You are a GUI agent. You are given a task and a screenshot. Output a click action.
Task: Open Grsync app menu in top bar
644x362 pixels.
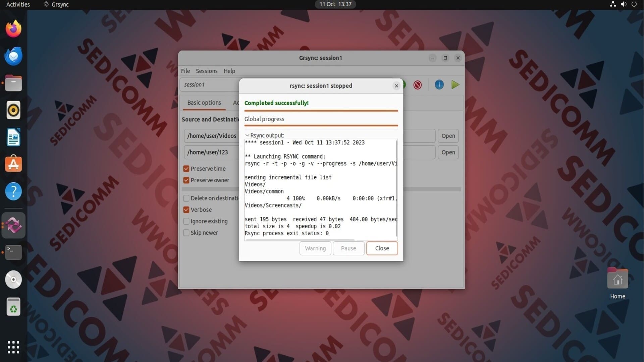pyautogui.click(x=56, y=4)
